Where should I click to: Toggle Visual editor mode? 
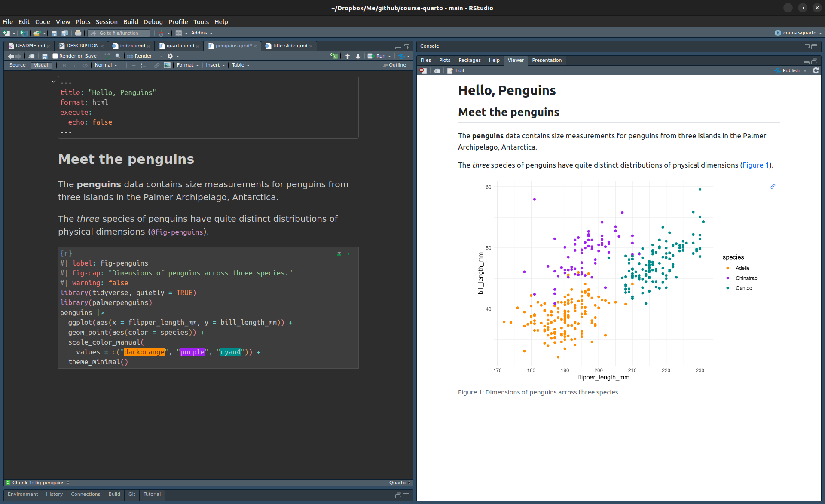[x=41, y=65]
